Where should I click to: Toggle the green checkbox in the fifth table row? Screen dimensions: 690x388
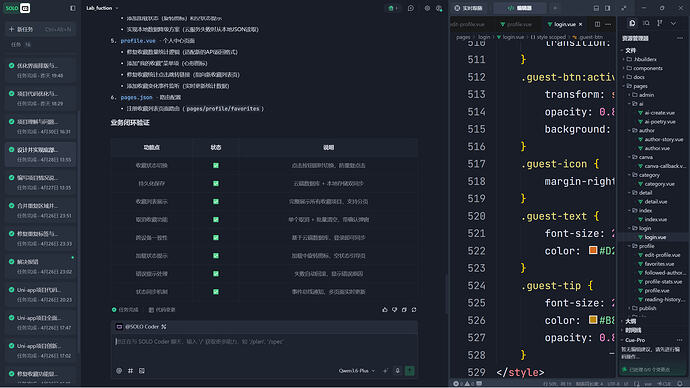click(x=216, y=238)
